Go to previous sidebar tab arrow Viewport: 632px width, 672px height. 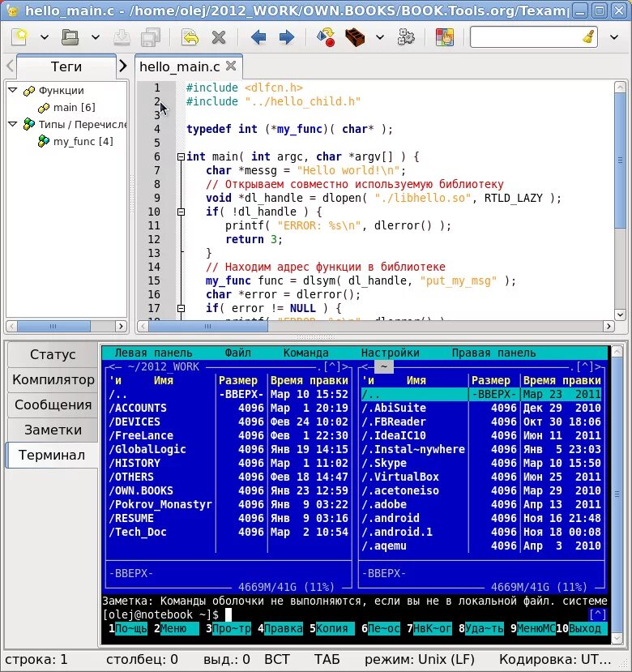(x=11, y=66)
